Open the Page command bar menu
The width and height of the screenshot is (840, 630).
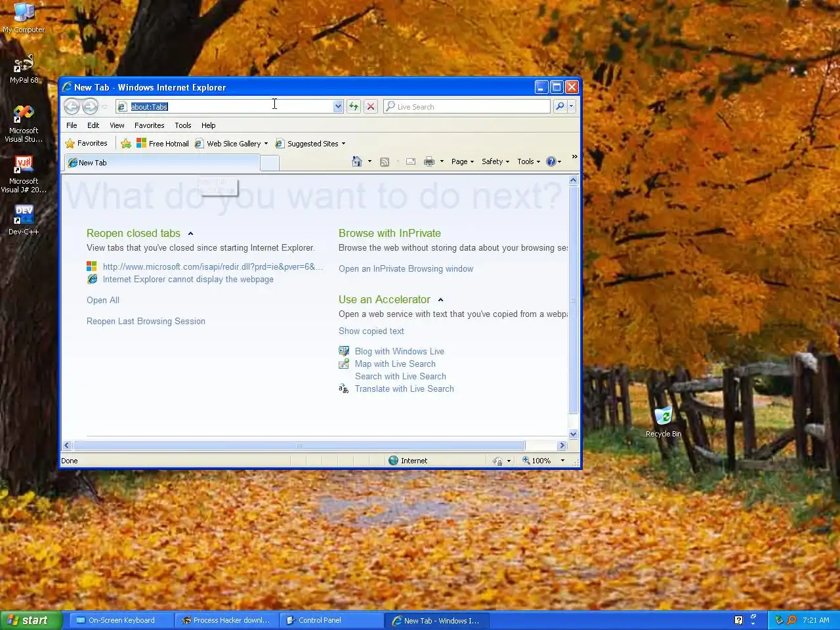pyautogui.click(x=463, y=161)
